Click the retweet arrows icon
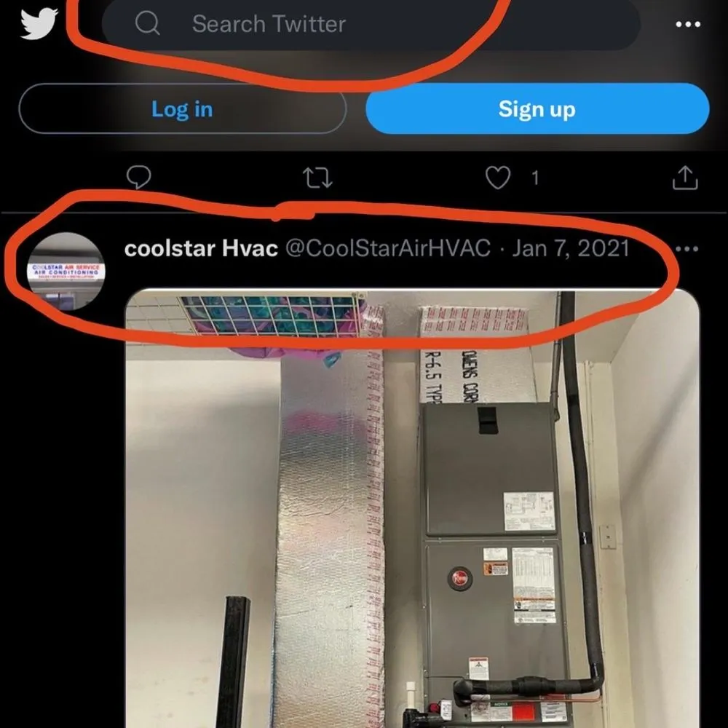 click(317, 178)
